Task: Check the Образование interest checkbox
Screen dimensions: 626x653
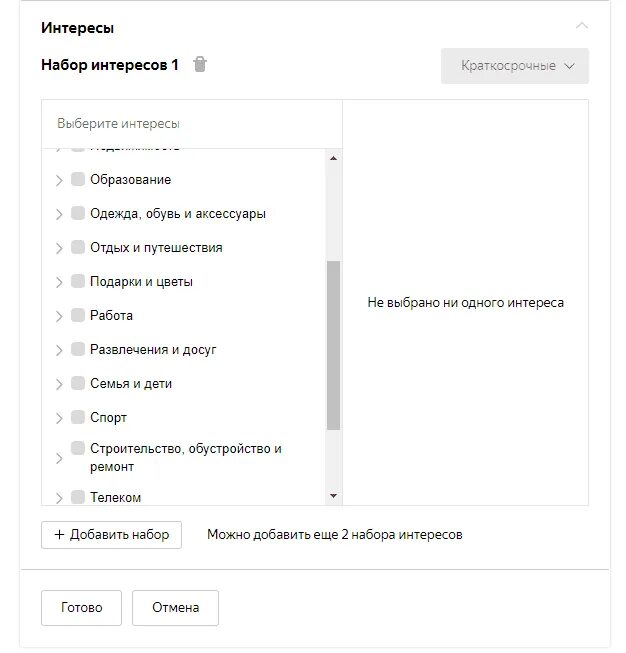Action: pos(78,180)
